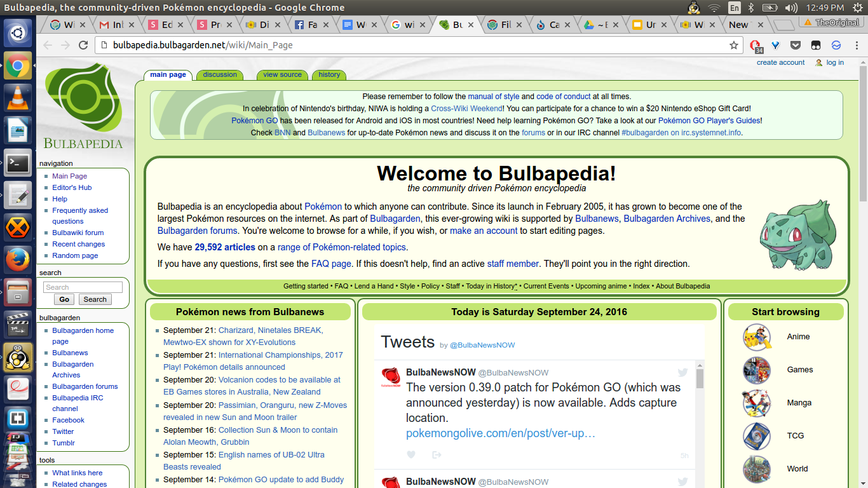The width and height of the screenshot is (868, 488).
Task: Click the share icon under first tweet
Action: (x=437, y=455)
